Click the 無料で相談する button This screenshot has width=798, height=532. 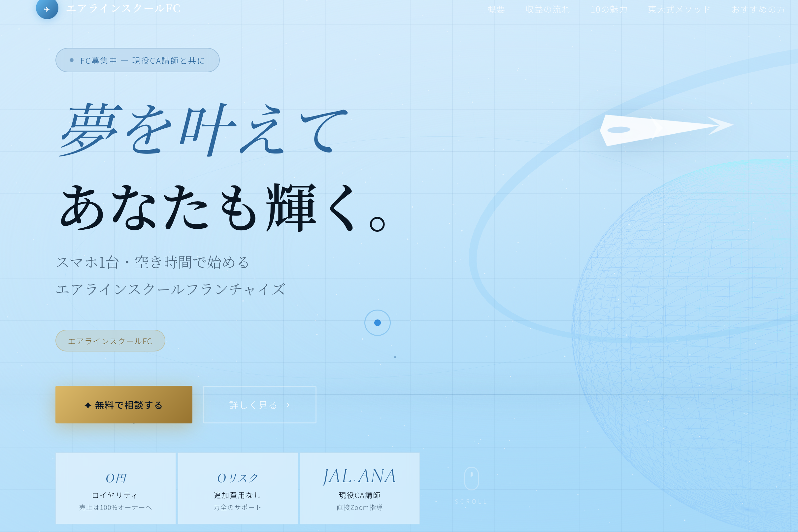tap(124, 404)
